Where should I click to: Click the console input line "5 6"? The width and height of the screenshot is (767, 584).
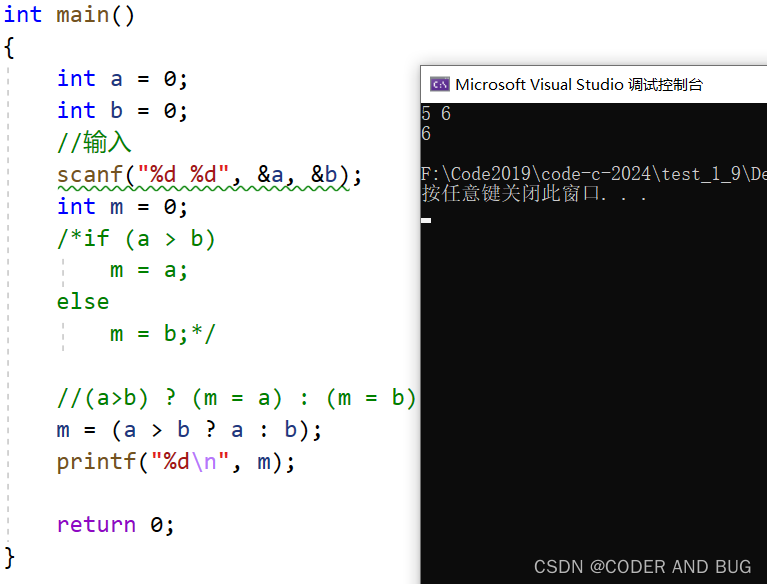click(x=436, y=113)
